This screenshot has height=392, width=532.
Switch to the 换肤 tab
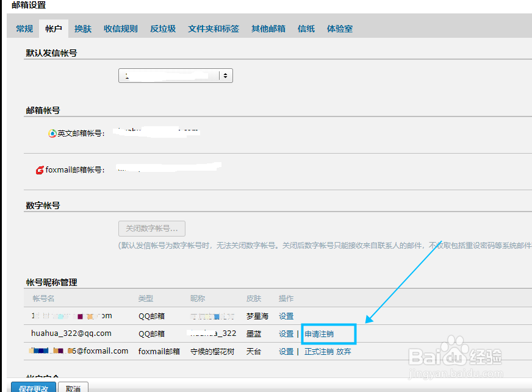click(x=82, y=28)
